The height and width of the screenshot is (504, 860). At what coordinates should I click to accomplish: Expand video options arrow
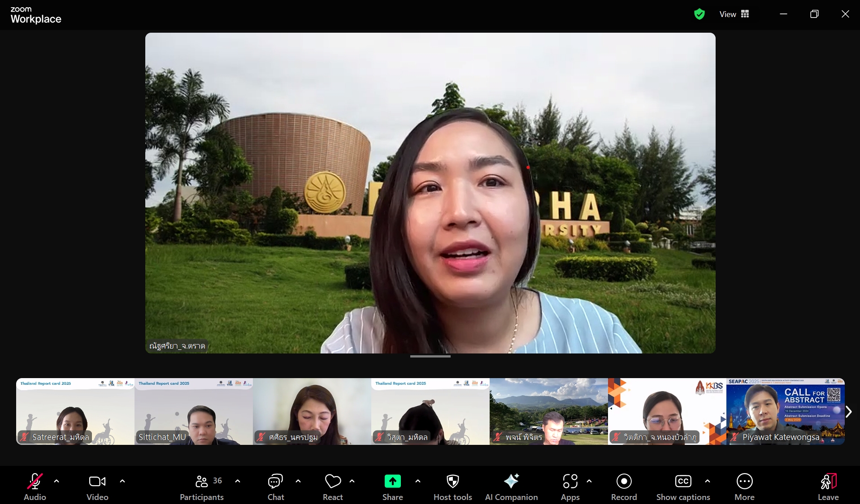tap(122, 481)
